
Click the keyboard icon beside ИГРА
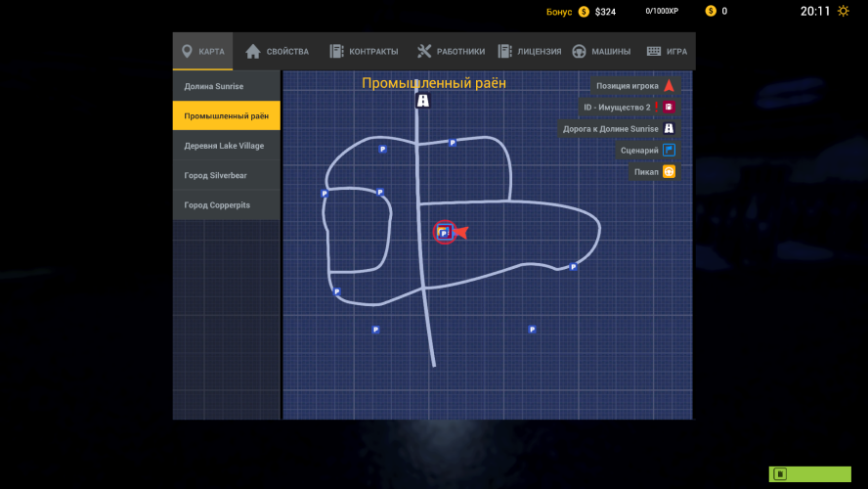[654, 52]
